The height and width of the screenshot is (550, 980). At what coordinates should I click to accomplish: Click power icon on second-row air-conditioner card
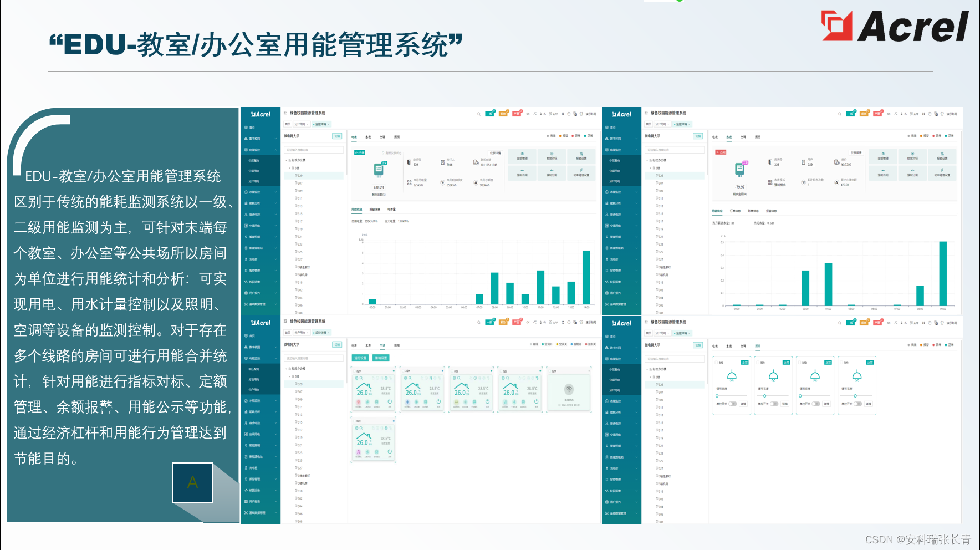pyautogui.click(x=390, y=452)
